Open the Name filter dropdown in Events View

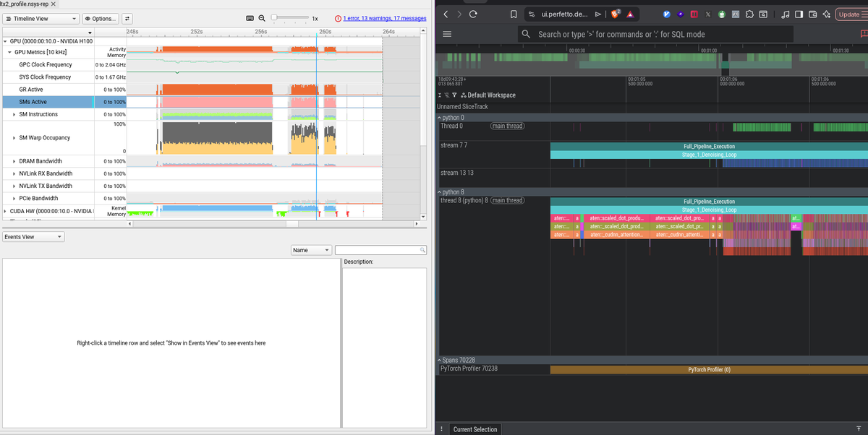click(x=311, y=250)
